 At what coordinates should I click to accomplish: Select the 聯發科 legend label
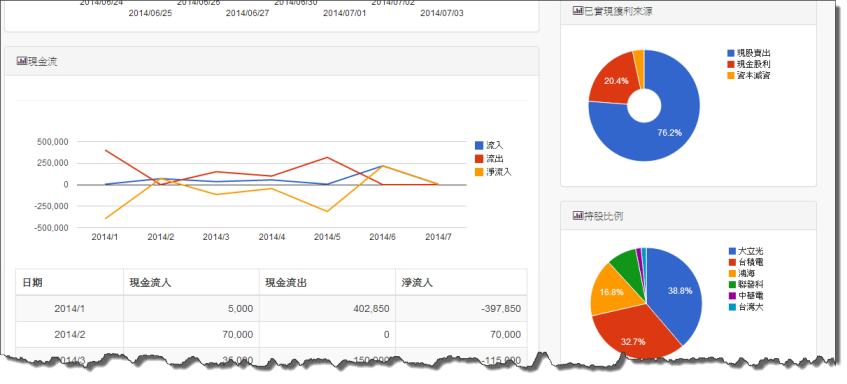(x=751, y=285)
